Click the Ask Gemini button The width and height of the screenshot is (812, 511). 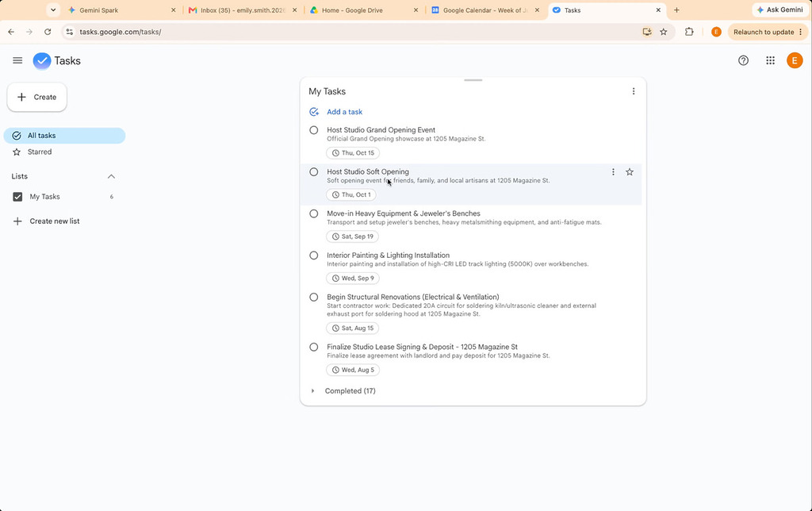(x=780, y=10)
